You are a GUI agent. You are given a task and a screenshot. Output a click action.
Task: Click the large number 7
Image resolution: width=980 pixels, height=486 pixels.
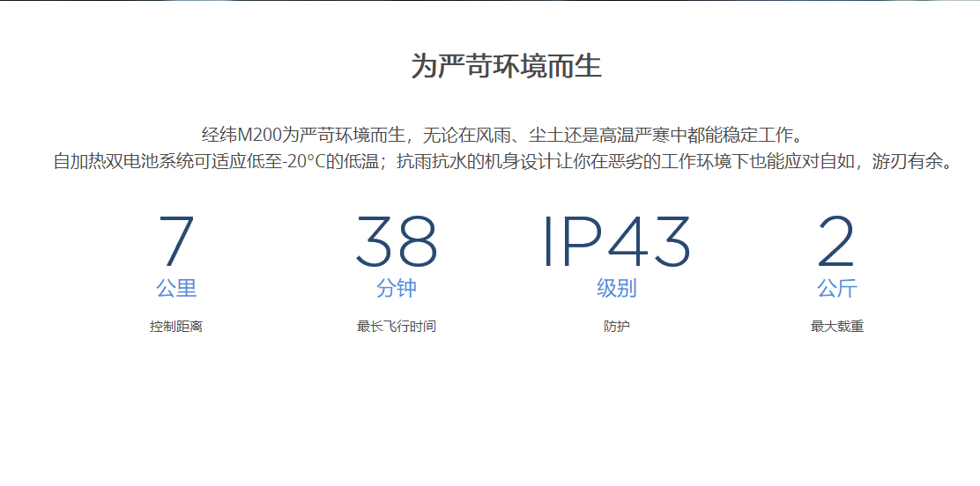[176, 241]
